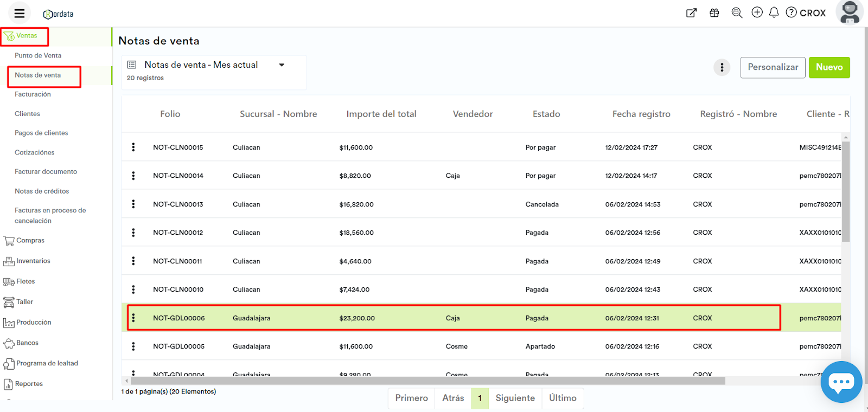The width and height of the screenshot is (868, 412).
Task: Expand the Notas de venta - Mes actual dropdown
Action: pyautogui.click(x=282, y=65)
